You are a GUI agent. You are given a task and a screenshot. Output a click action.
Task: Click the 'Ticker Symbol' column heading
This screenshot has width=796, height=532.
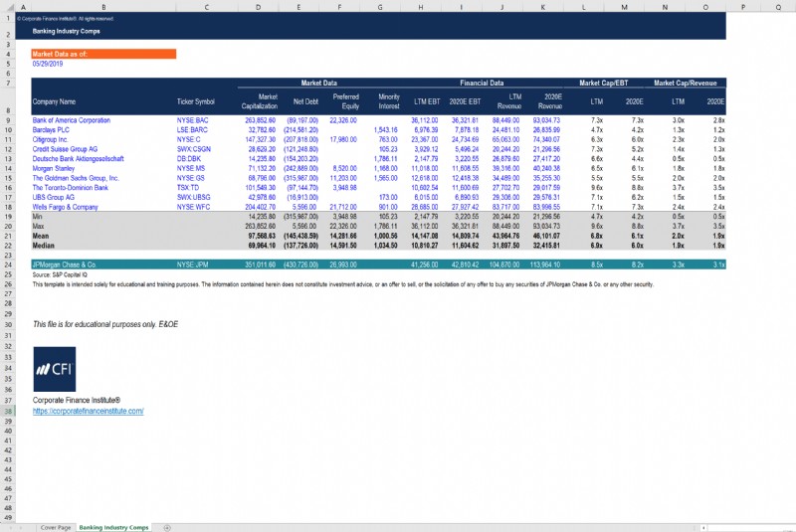(195, 101)
